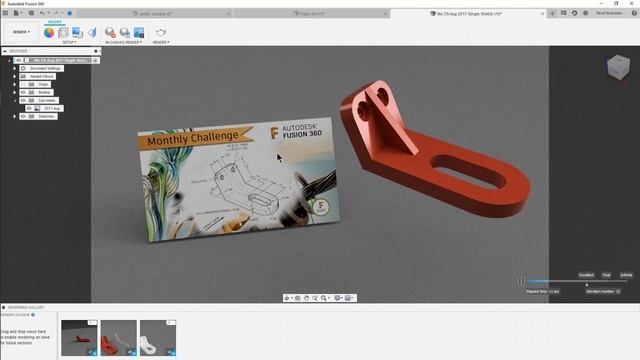Open Scene Settings in Setup

tap(63, 33)
